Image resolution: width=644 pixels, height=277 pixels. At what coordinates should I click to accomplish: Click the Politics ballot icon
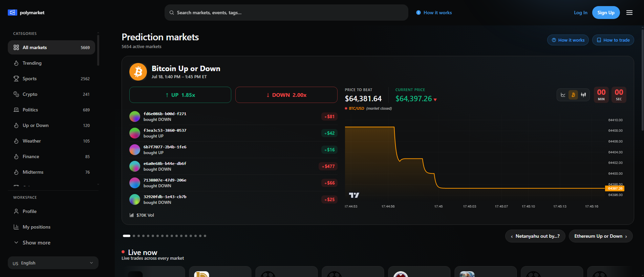[16, 110]
